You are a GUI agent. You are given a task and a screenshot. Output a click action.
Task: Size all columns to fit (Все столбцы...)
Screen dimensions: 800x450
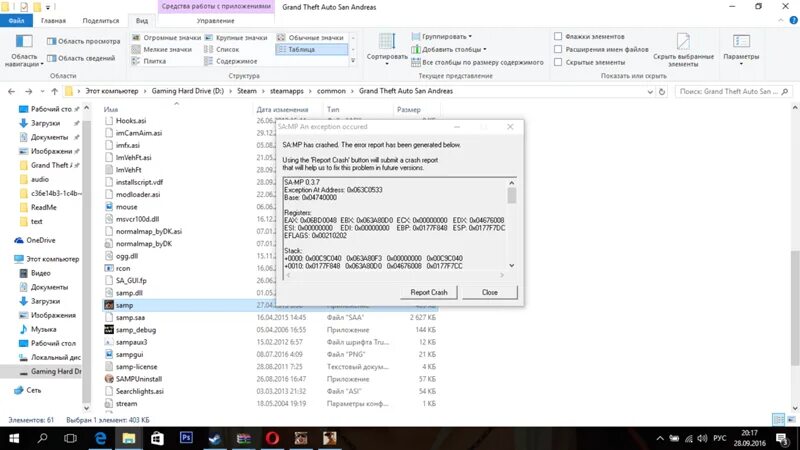pyautogui.click(x=478, y=62)
